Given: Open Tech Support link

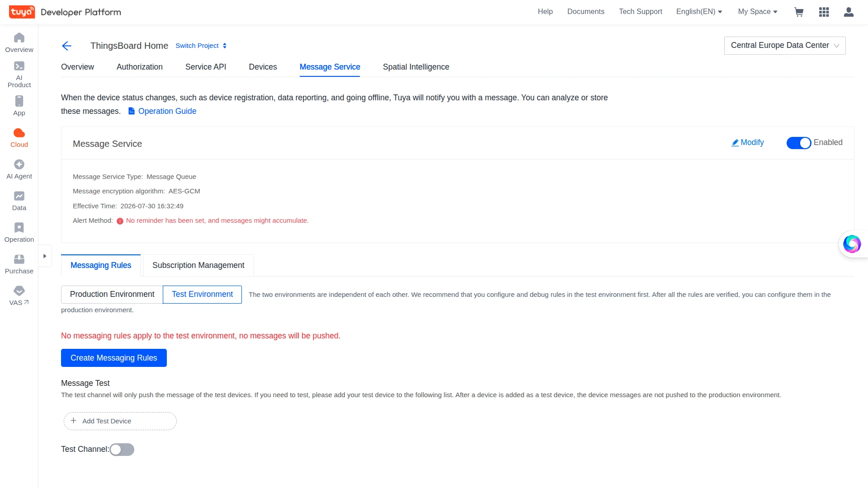Looking at the screenshot, I should tap(641, 12).
